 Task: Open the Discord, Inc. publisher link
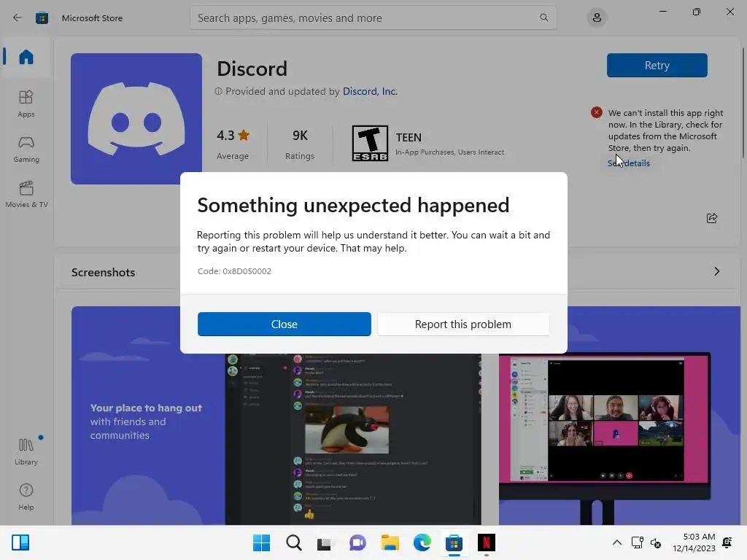(x=370, y=91)
